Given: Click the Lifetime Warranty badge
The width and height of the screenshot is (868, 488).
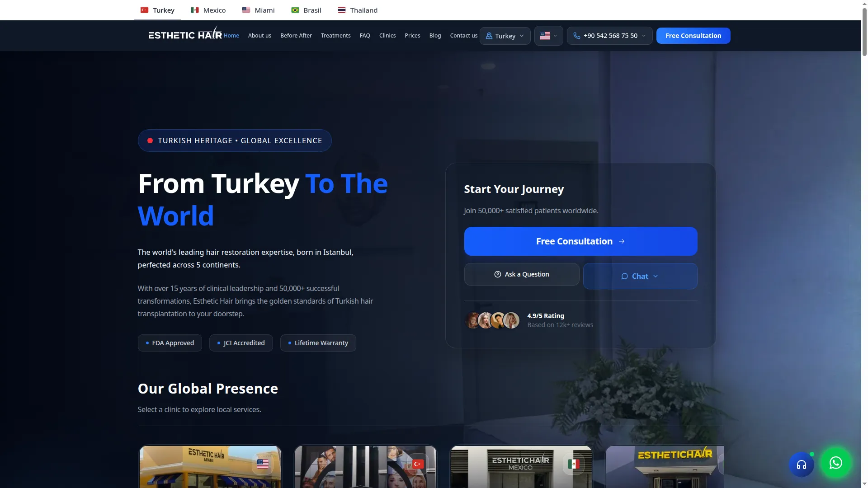Looking at the screenshot, I should (318, 343).
